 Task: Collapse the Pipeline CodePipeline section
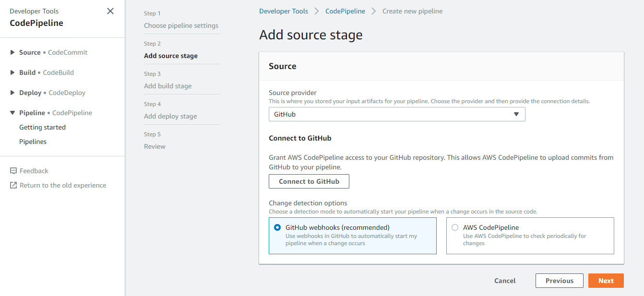click(x=12, y=113)
